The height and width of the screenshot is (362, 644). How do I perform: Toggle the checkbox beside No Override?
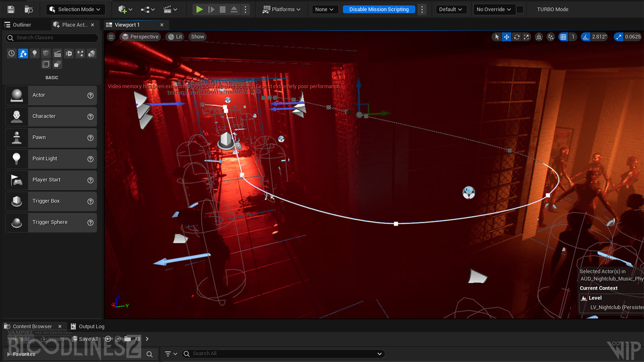[x=520, y=9]
